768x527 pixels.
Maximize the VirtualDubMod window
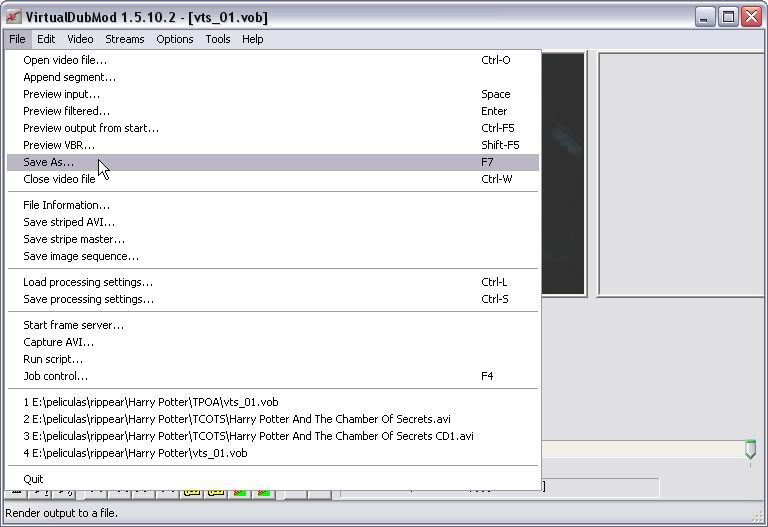click(729, 17)
